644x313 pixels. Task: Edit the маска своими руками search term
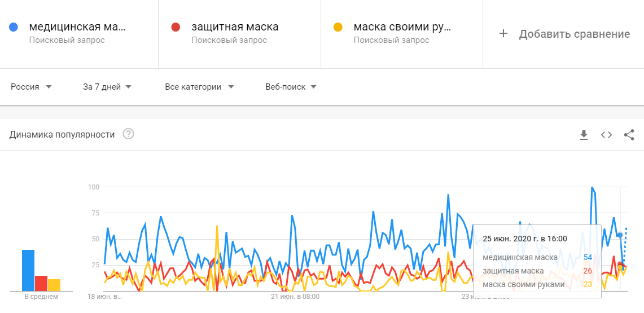click(402, 27)
